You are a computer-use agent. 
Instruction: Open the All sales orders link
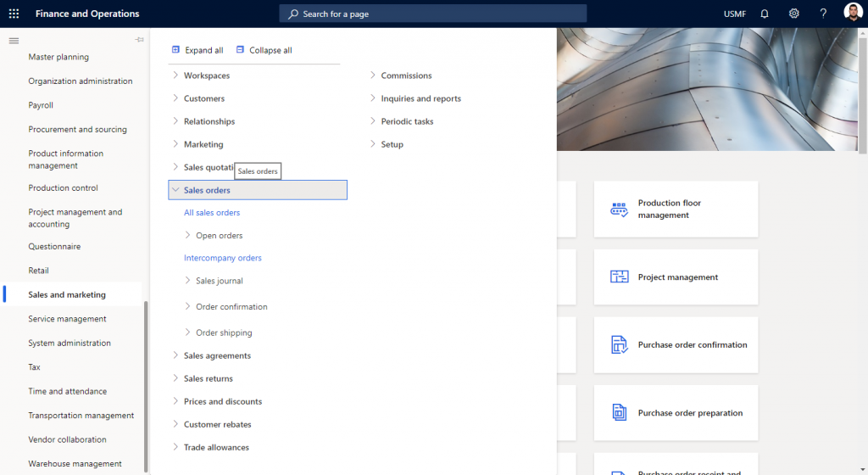tap(212, 213)
